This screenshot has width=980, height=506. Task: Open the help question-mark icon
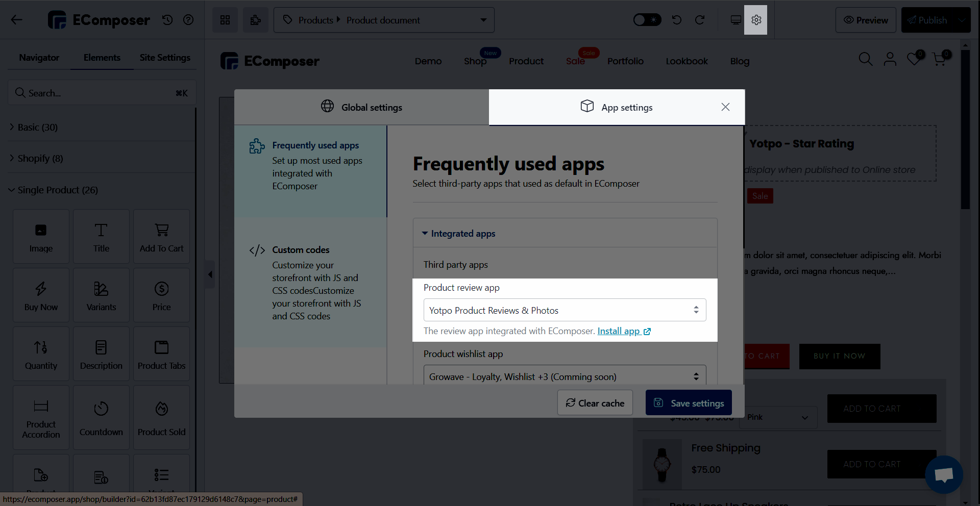tap(188, 20)
